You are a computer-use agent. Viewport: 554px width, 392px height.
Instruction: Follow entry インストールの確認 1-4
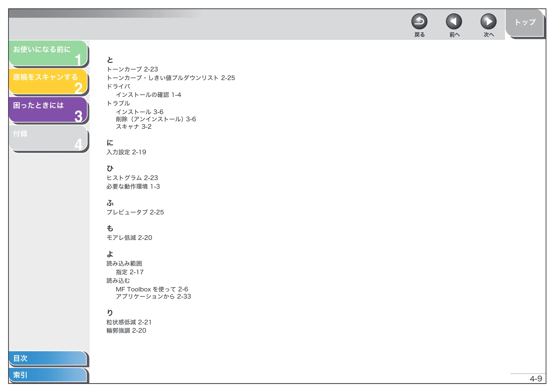(x=148, y=95)
